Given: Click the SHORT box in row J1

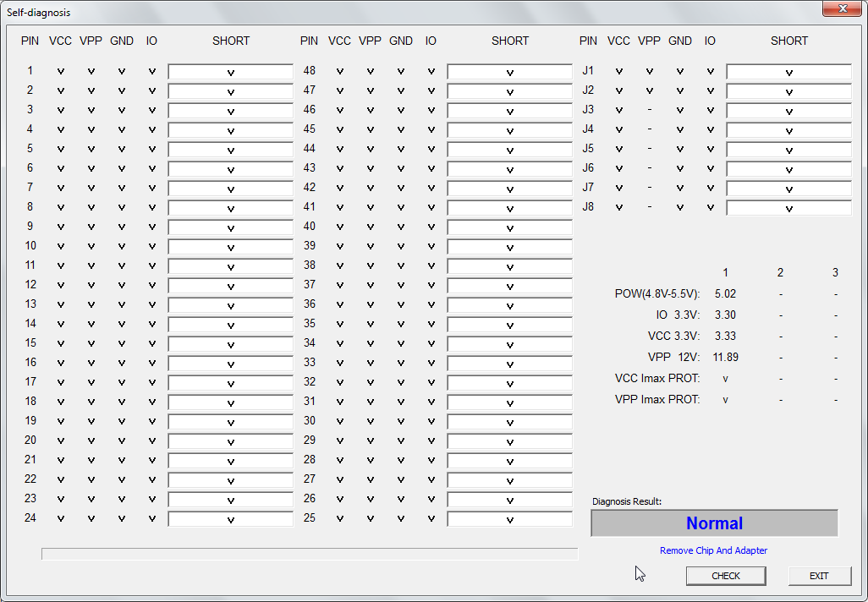Looking at the screenshot, I should 788,72.
